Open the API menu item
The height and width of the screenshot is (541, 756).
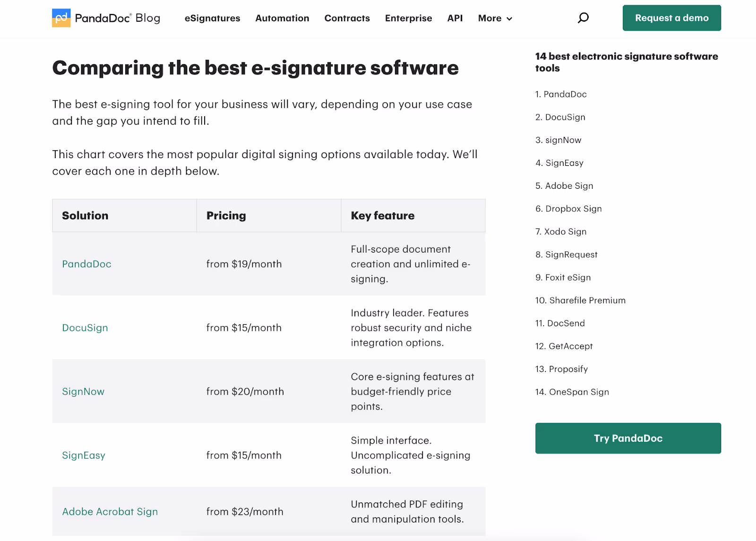455,18
